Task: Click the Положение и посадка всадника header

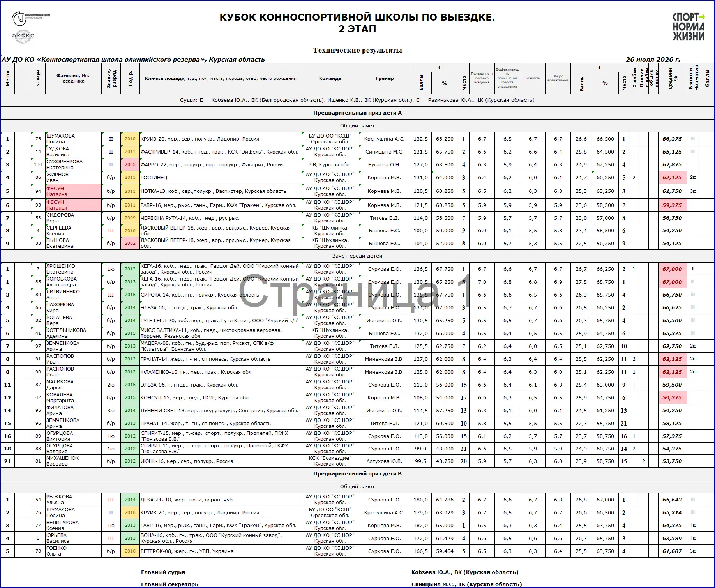Action: 482,78
